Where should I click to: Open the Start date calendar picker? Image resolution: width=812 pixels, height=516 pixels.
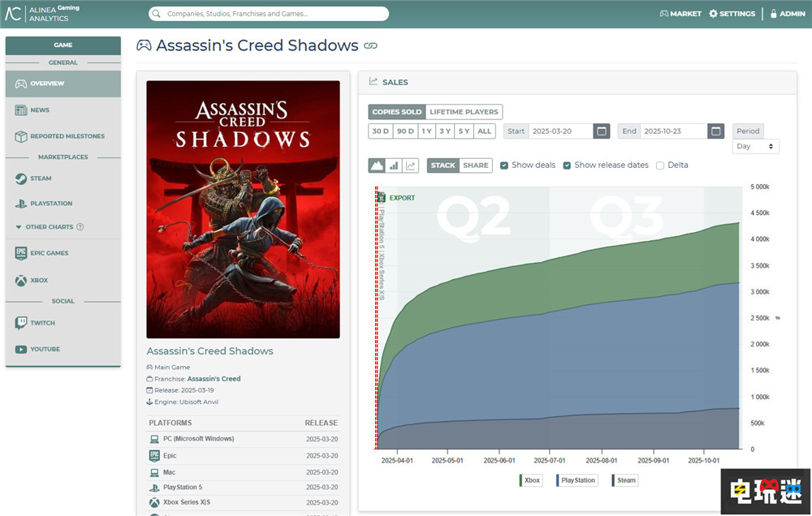pyautogui.click(x=602, y=131)
